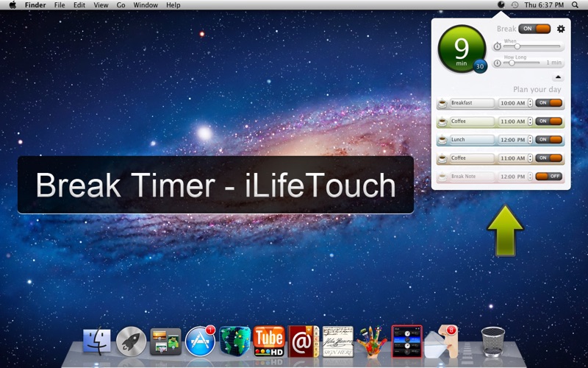The height and width of the screenshot is (368, 588).
Task: Open the File menu
Action: click(x=60, y=5)
